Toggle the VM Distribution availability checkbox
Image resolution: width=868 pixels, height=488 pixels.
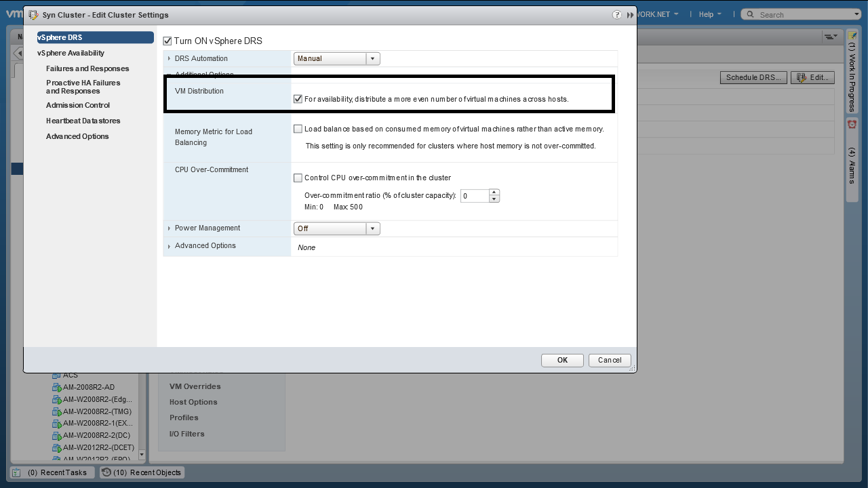[298, 99]
